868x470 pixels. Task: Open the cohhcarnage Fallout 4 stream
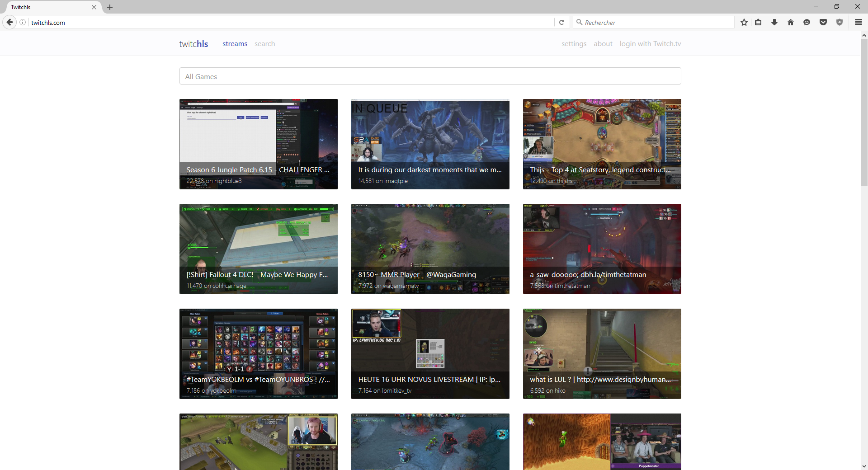[258, 249]
